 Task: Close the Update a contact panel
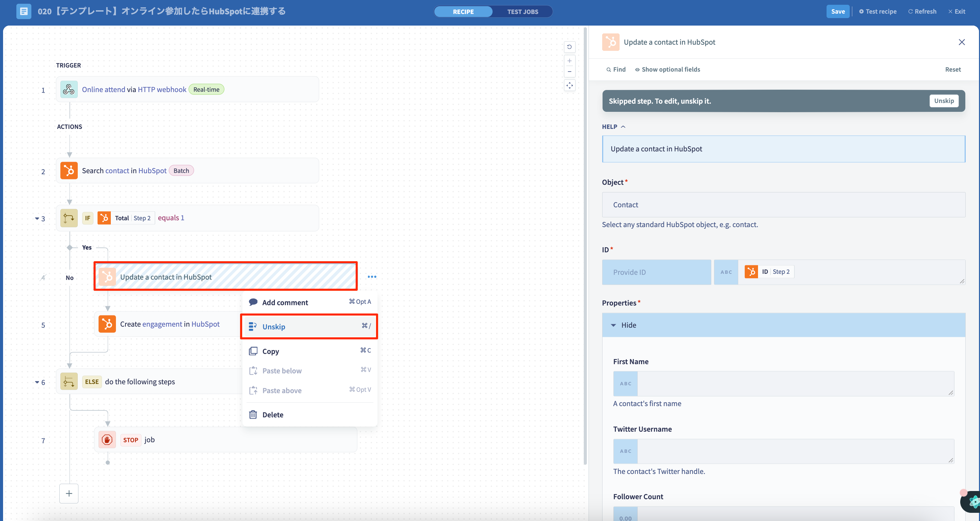coord(962,42)
